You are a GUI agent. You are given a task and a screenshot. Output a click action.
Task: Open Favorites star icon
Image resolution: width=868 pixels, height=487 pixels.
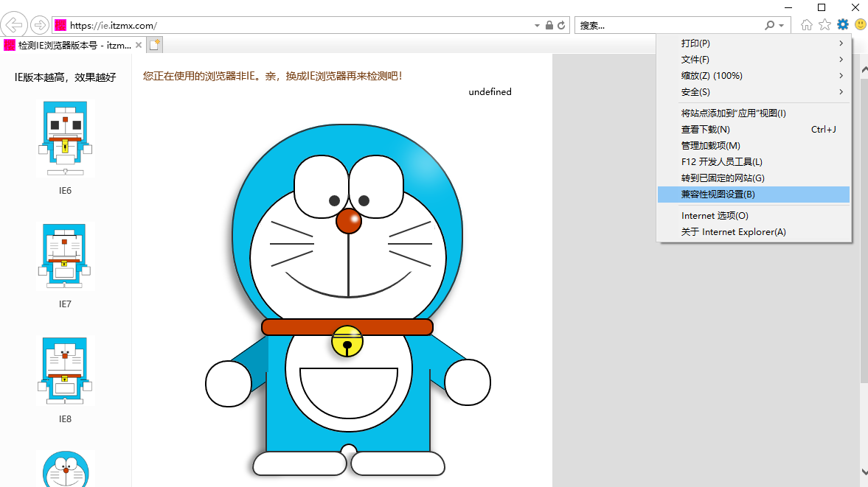click(824, 25)
